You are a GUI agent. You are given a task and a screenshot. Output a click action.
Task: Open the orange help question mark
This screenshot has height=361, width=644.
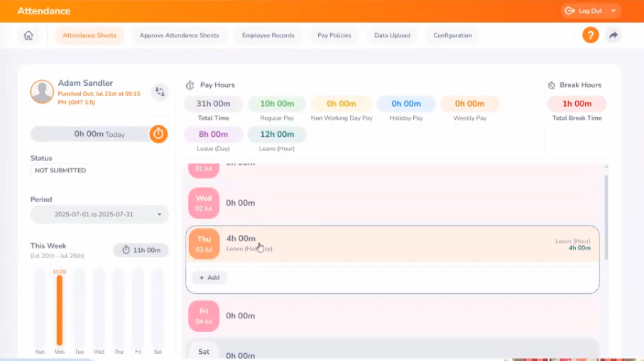pyautogui.click(x=590, y=35)
